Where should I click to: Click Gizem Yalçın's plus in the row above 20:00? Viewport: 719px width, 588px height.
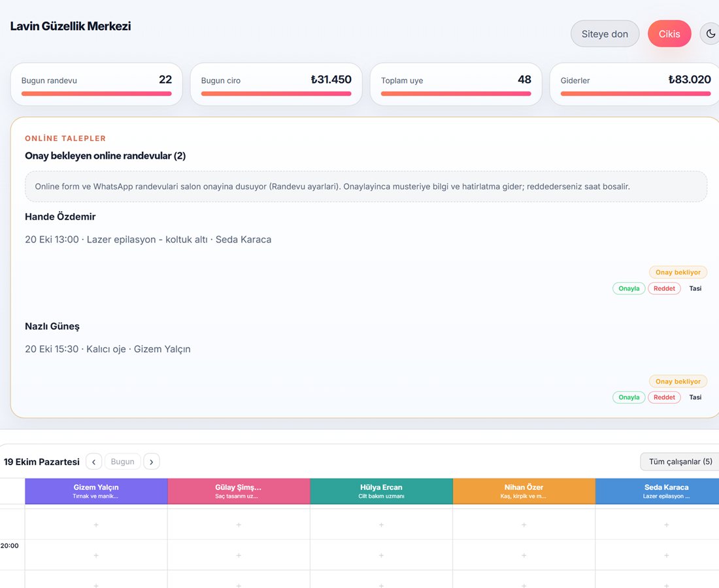pyautogui.click(x=96, y=525)
